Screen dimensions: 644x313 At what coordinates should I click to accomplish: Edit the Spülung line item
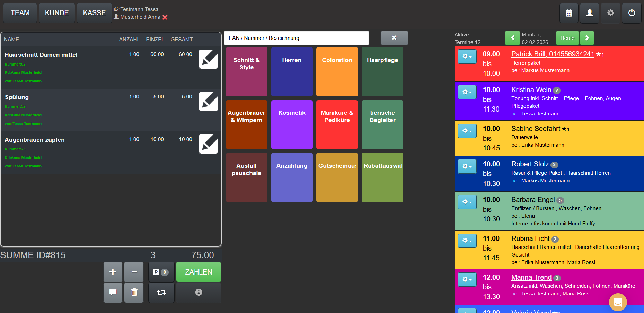point(208,102)
